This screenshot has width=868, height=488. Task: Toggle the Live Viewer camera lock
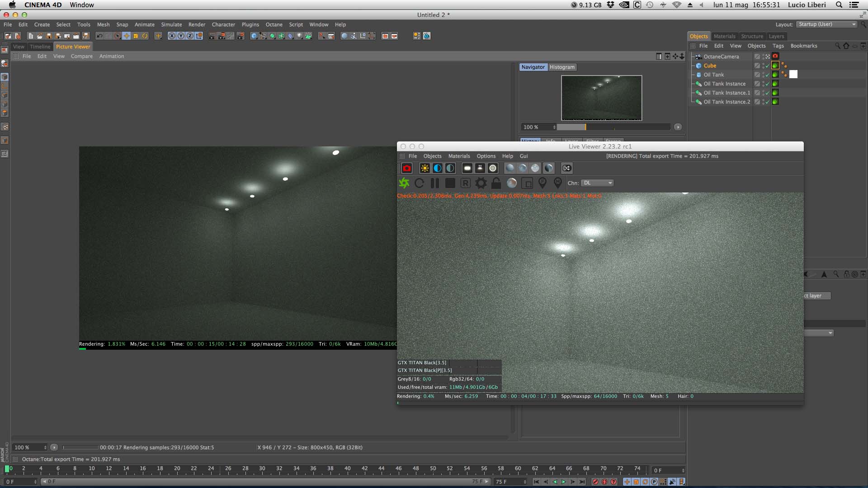coord(496,183)
